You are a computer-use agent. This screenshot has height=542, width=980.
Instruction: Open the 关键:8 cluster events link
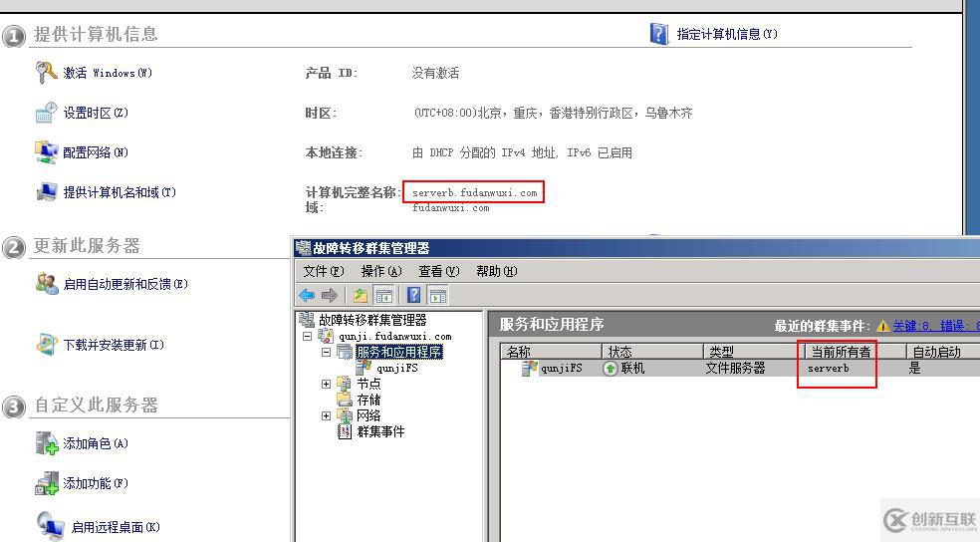(912, 326)
